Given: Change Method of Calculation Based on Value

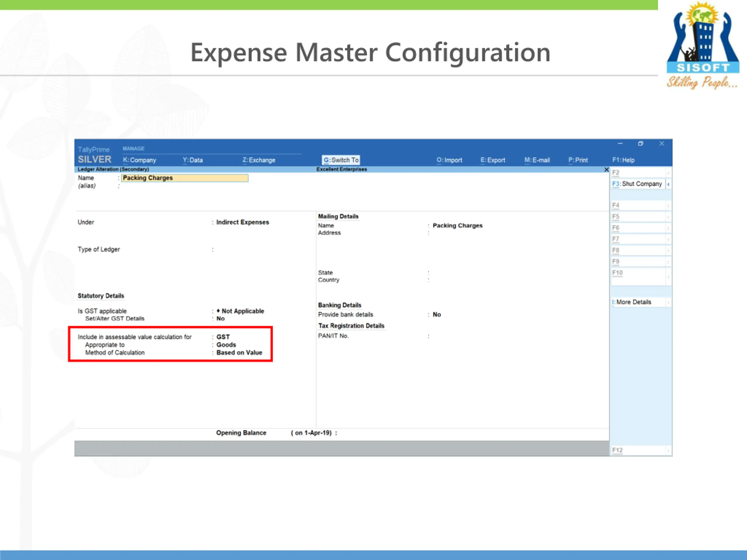Looking at the screenshot, I should click(x=239, y=352).
